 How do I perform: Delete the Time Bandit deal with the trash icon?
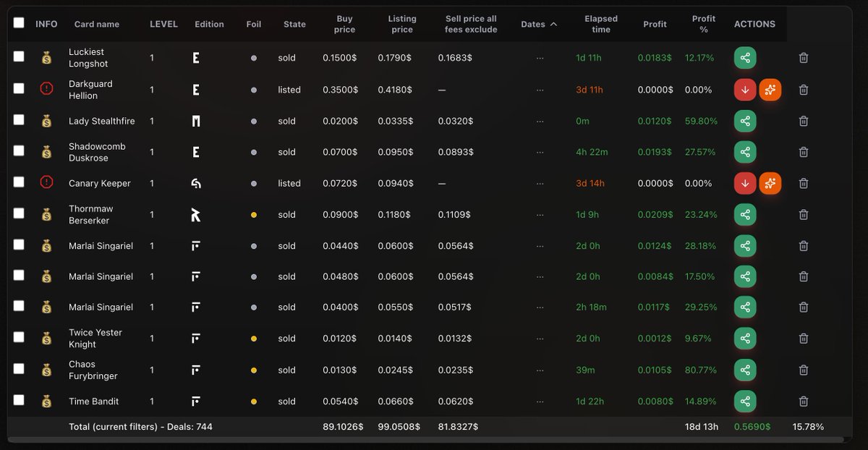(x=803, y=401)
